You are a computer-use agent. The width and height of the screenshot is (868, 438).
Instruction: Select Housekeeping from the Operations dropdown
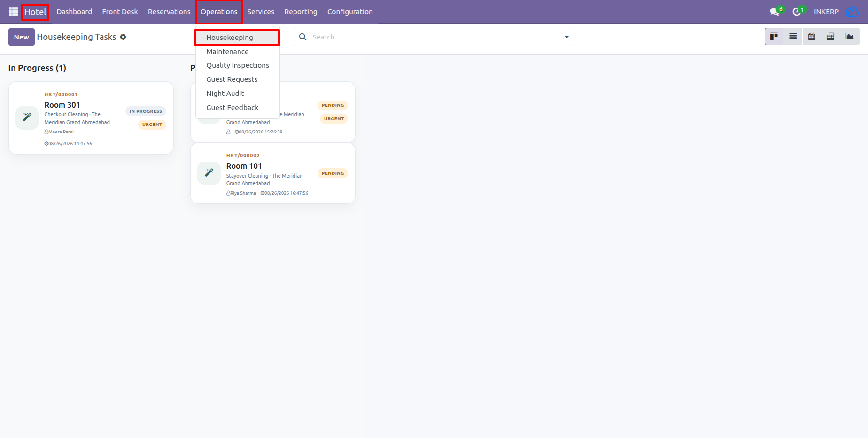point(237,38)
